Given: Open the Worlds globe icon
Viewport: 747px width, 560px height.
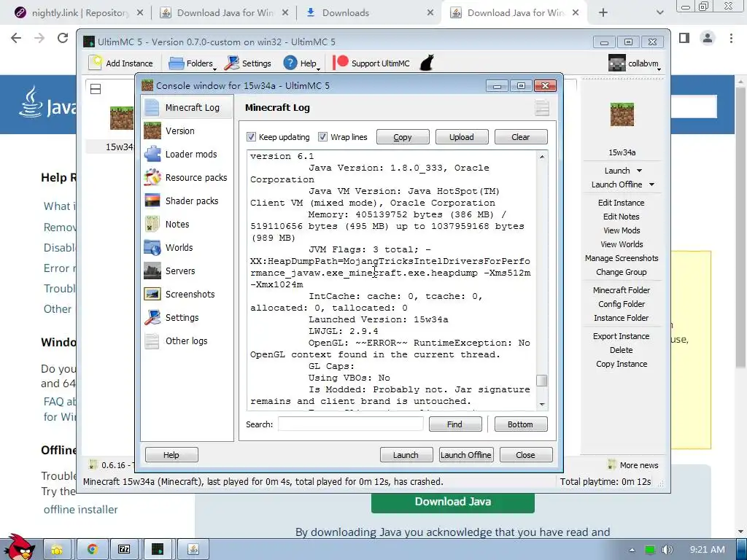Looking at the screenshot, I should (152, 247).
